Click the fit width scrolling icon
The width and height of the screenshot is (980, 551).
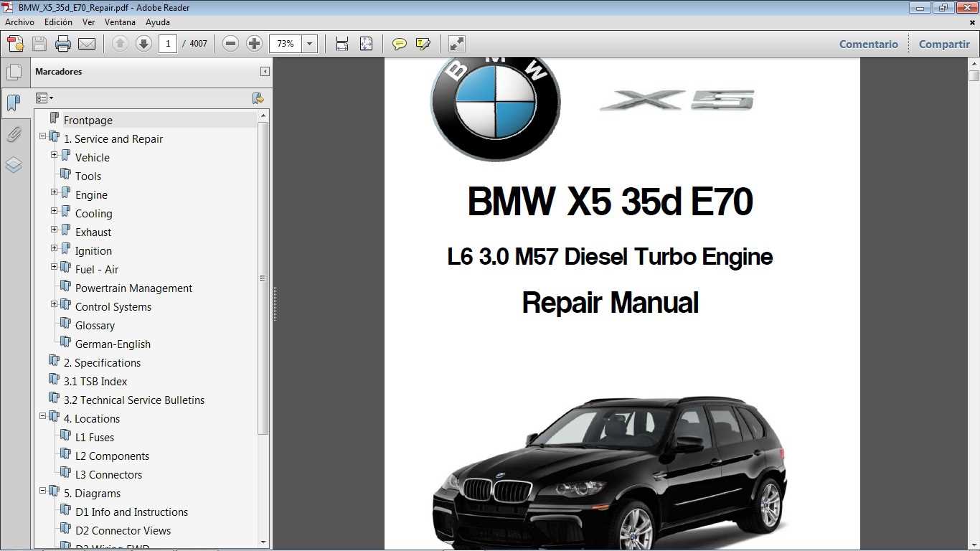[342, 44]
